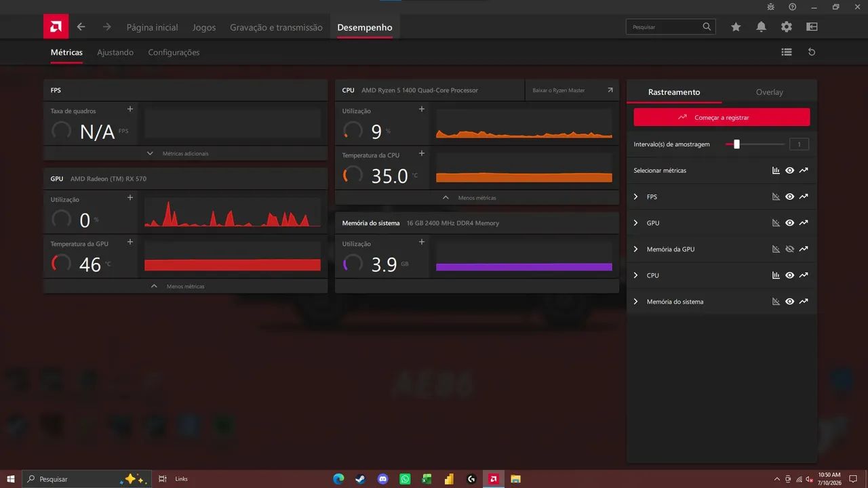
Task: Toggle chart icon in GPU row
Action: (x=776, y=223)
